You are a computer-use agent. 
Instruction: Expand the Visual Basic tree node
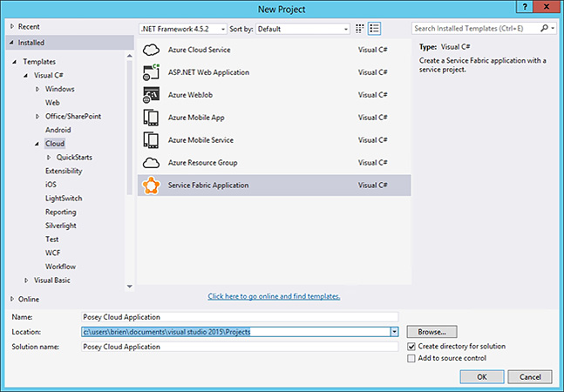click(x=26, y=280)
